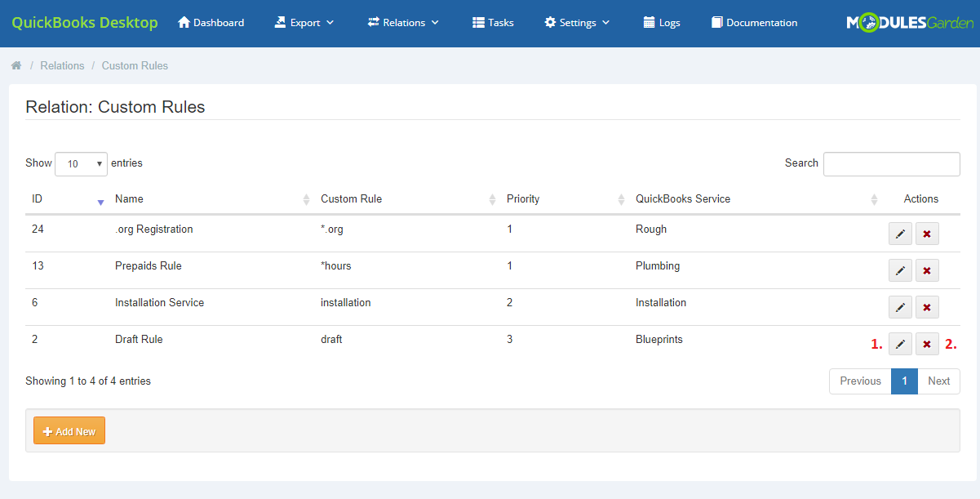Screen dimensions: 980x499
Task: Edit the Prepaids Rule entry
Action: (900, 270)
